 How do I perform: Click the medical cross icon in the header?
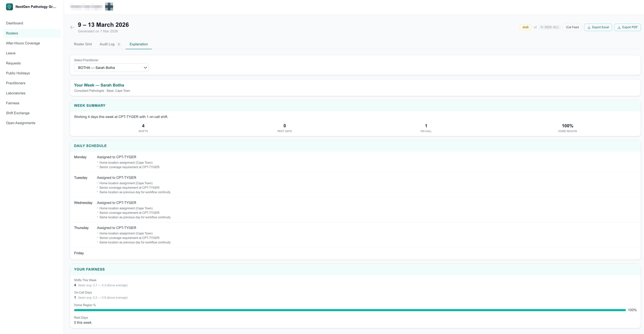(109, 7)
